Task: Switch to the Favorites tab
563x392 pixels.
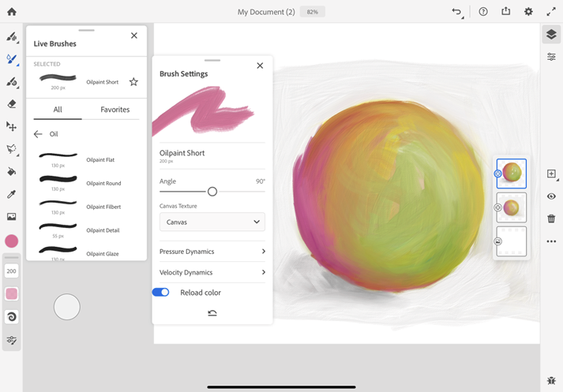Action: [x=115, y=110]
